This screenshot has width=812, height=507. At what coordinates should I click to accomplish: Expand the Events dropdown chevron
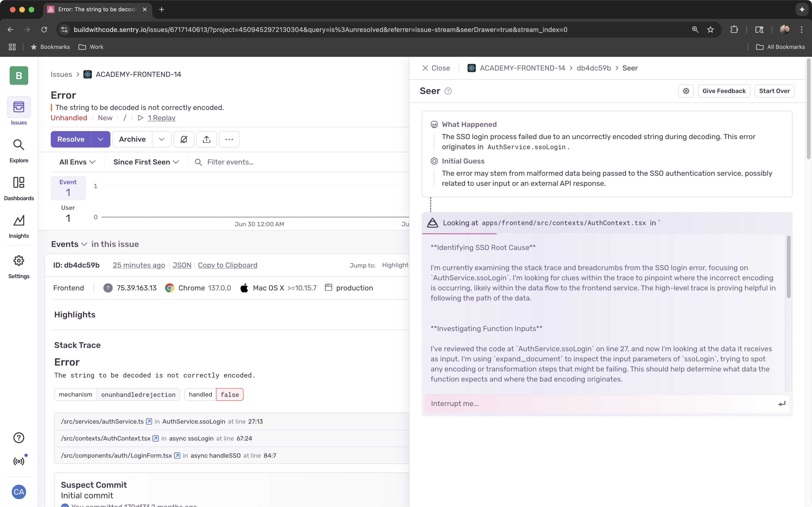(x=84, y=244)
